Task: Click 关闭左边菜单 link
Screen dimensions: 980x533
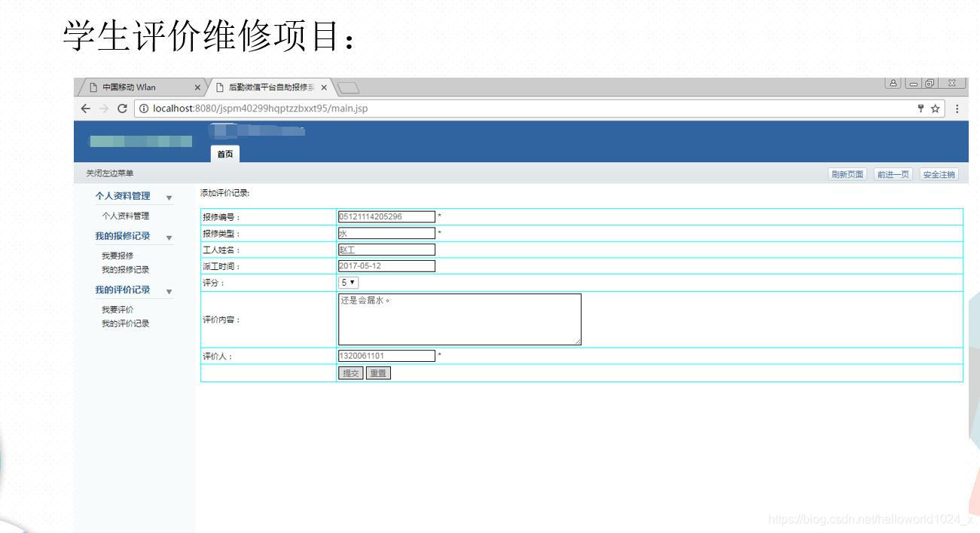Action: pos(110,174)
